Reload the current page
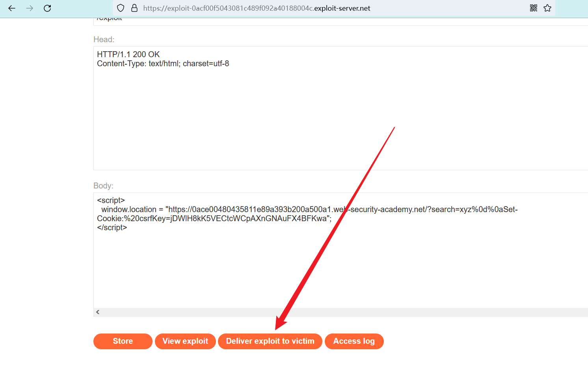This screenshot has height=369, width=588. 47,8
